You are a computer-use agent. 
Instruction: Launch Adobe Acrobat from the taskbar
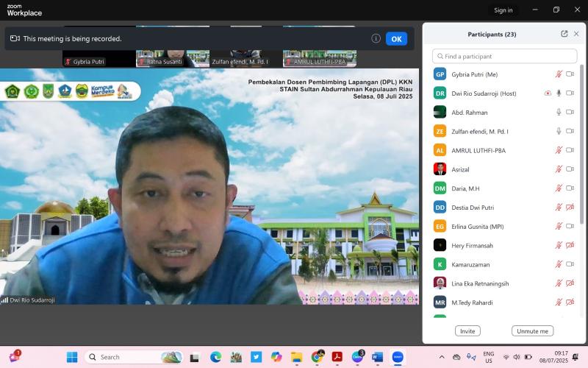tap(337, 357)
